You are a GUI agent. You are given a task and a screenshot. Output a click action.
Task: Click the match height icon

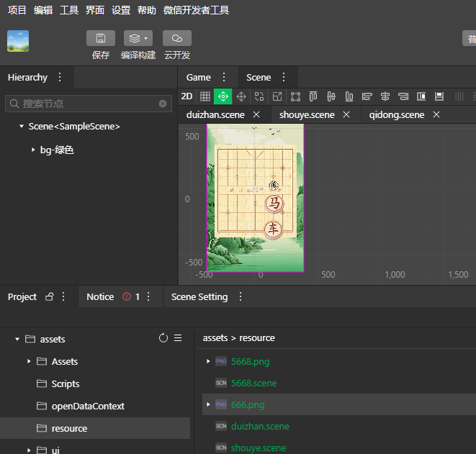pos(439,96)
